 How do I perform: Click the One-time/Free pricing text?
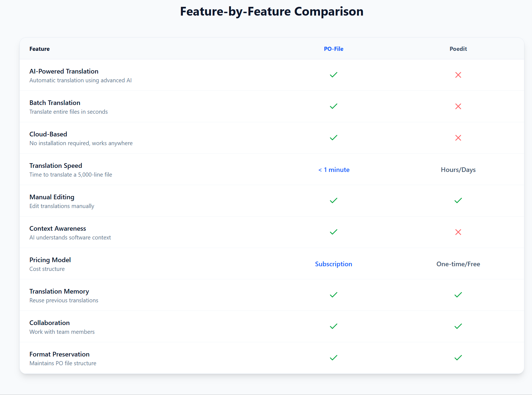458,264
